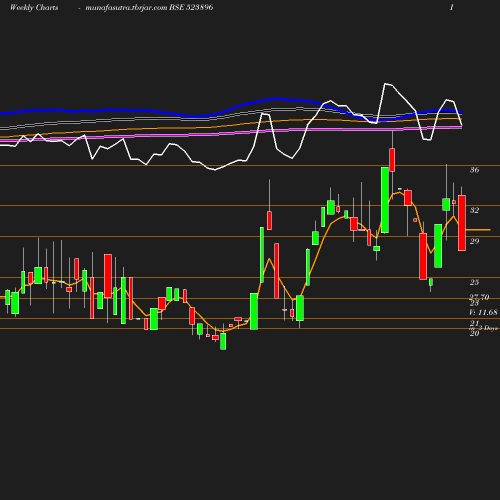
Task: Click the 'Weekly Charts' title text
Action: point(34,8)
